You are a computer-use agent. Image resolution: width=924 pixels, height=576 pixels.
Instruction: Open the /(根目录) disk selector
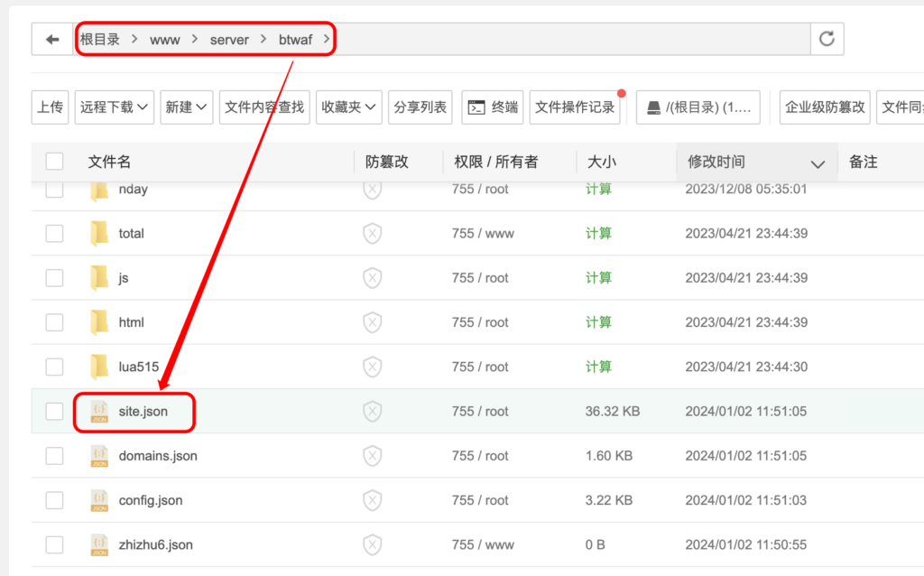coord(698,107)
